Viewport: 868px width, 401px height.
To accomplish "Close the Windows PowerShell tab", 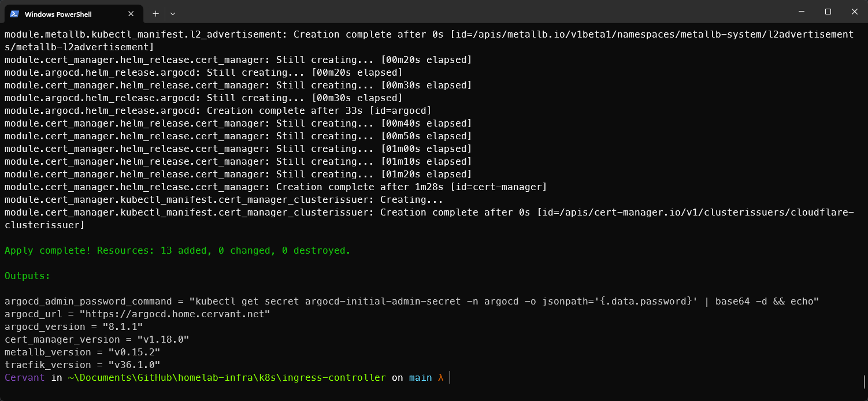I will pos(131,14).
